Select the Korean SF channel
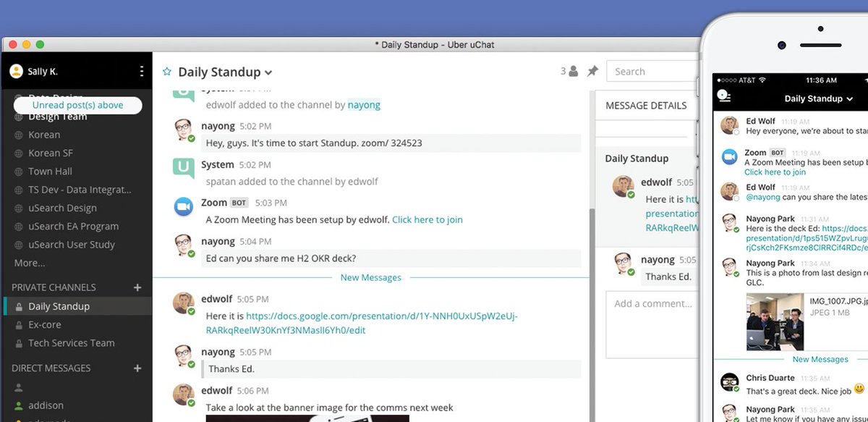 tap(51, 153)
